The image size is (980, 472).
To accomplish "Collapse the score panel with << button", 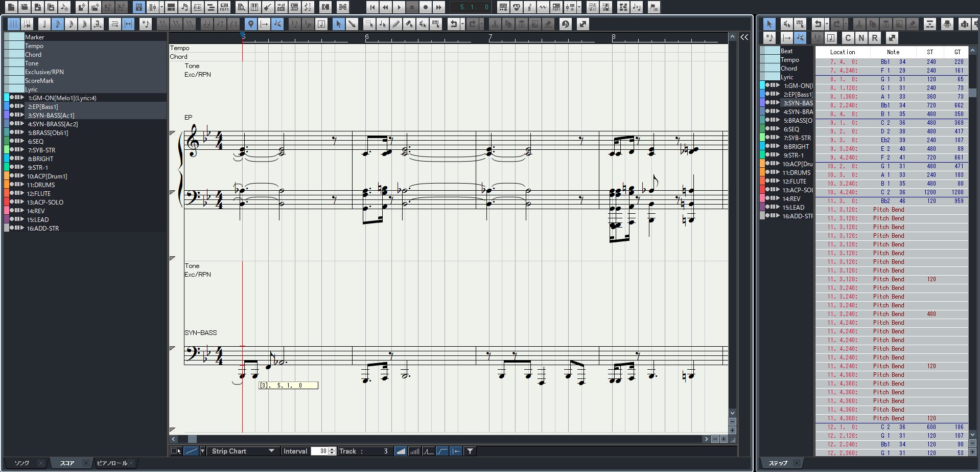I will click(744, 37).
